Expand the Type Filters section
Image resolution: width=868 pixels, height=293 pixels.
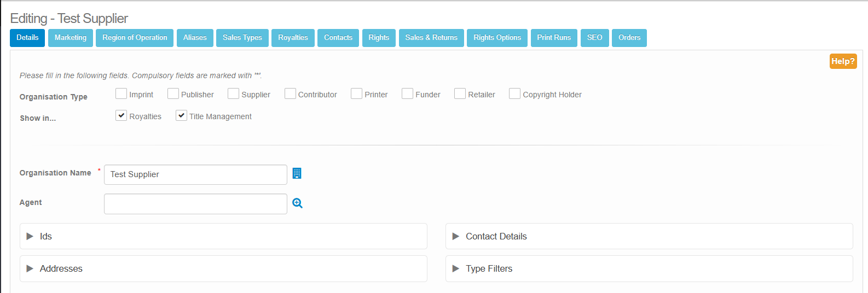click(x=489, y=268)
